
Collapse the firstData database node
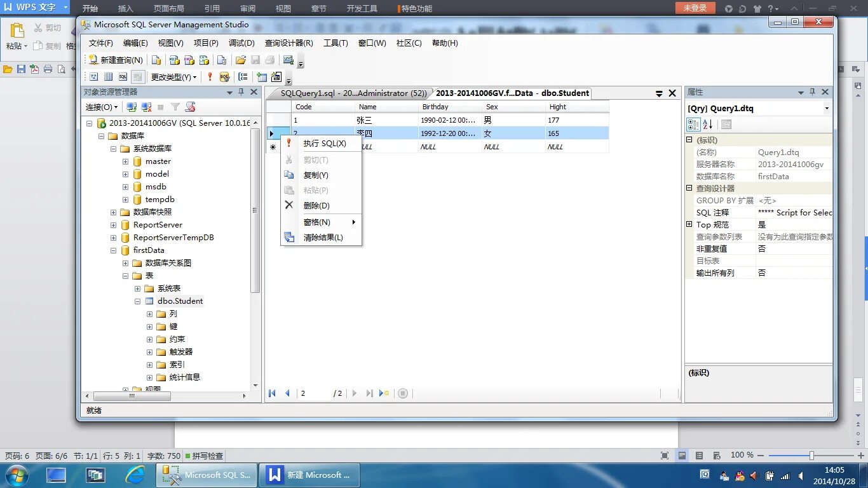pyautogui.click(x=113, y=250)
